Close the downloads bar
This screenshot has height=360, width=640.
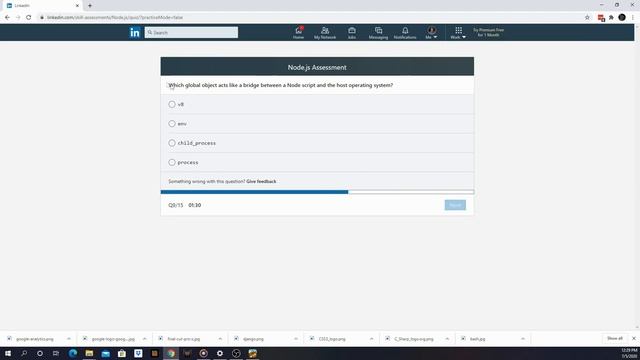pos(633,338)
